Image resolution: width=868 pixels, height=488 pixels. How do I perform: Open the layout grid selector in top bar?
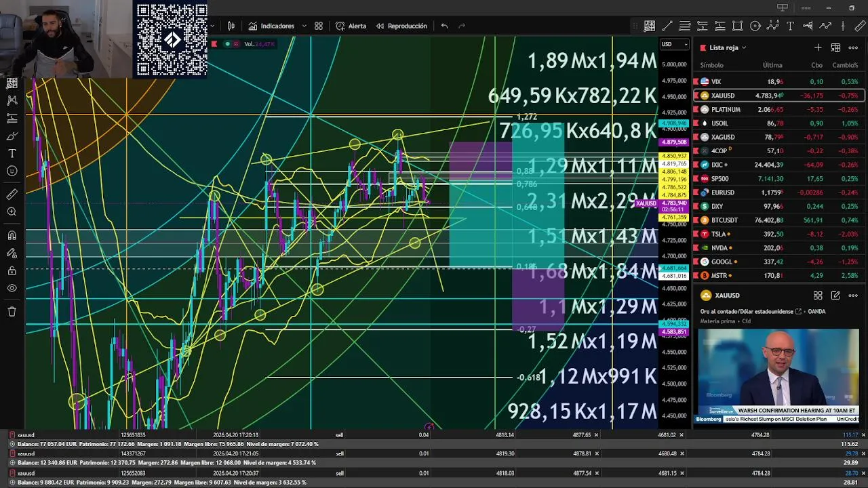click(x=318, y=26)
